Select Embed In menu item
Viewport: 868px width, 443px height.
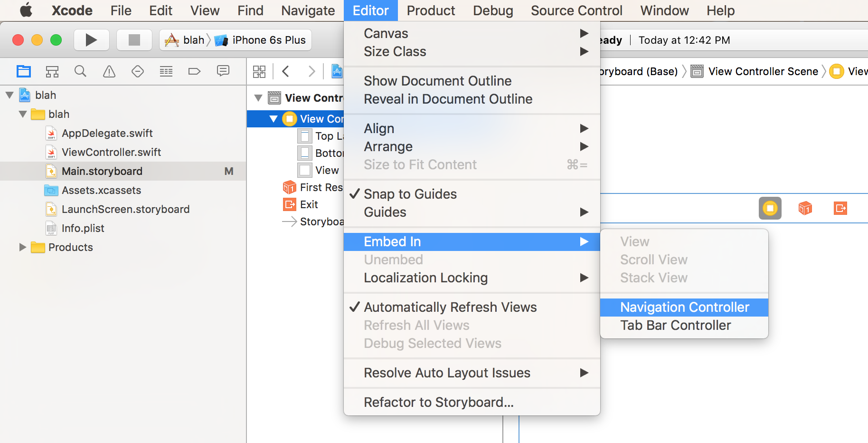click(472, 241)
